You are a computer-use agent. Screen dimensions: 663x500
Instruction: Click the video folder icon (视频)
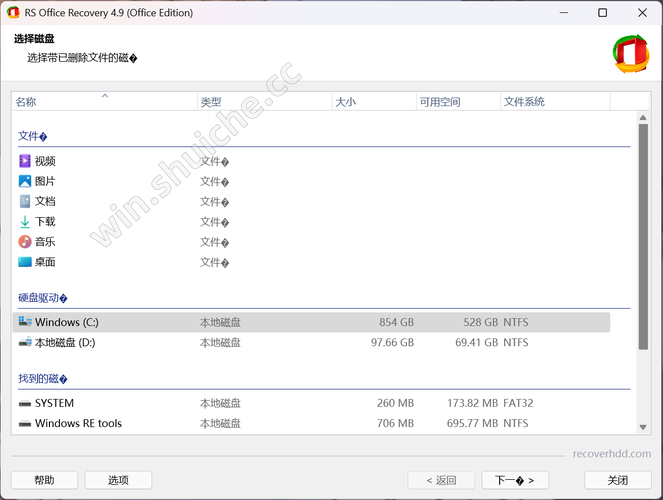(25, 161)
